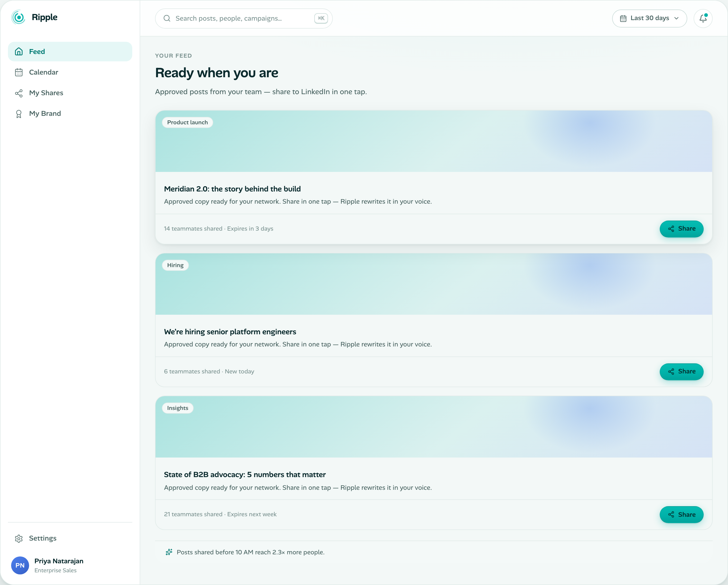Click the My Brand ribbon icon
Image resolution: width=728 pixels, height=585 pixels.
pos(19,114)
